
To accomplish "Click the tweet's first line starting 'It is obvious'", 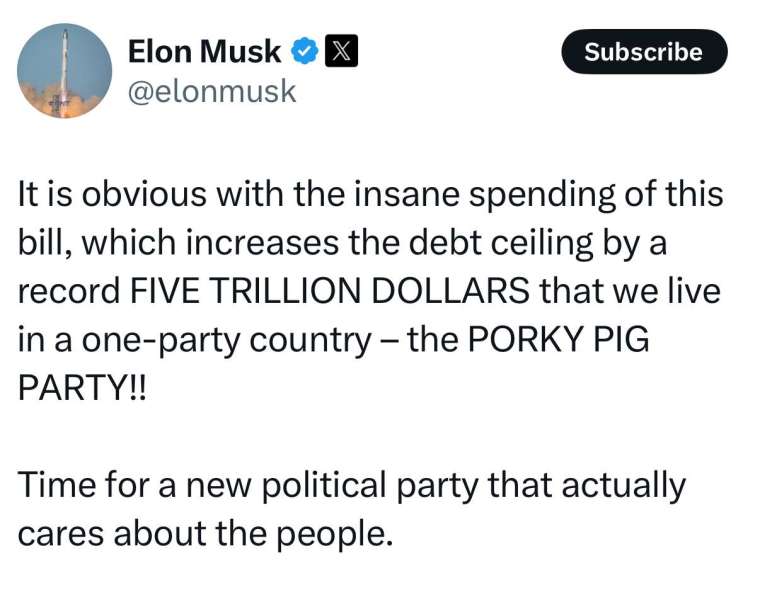I will (x=371, y=194).
